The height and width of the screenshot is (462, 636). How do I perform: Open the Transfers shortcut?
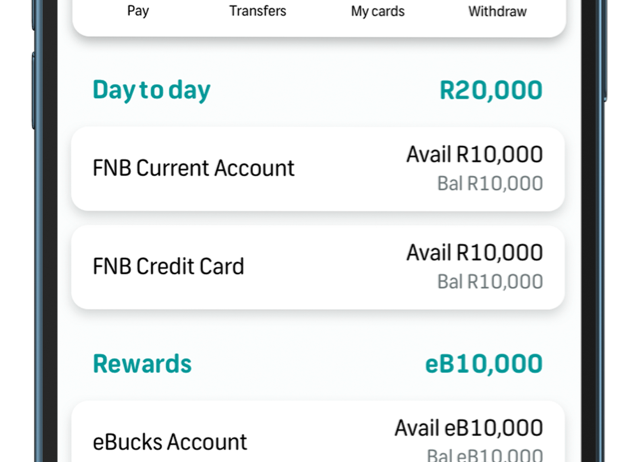pos(257,12)
